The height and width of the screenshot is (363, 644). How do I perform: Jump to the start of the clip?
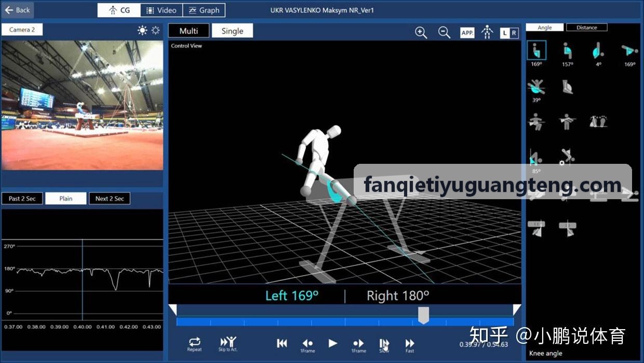click(282, 343)
